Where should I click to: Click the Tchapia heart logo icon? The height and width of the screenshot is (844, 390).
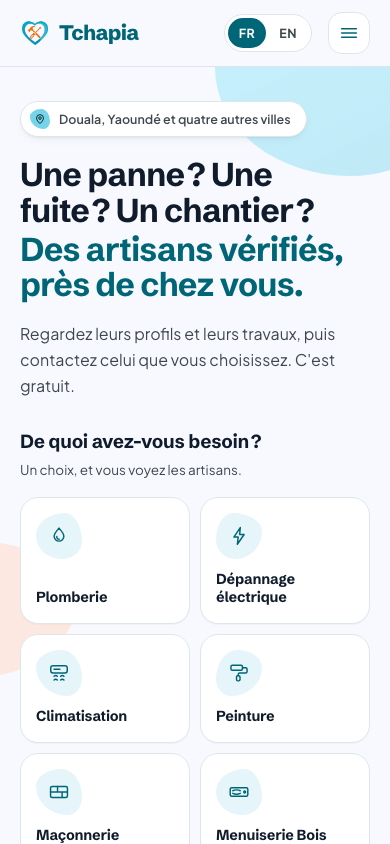point(35,33)
